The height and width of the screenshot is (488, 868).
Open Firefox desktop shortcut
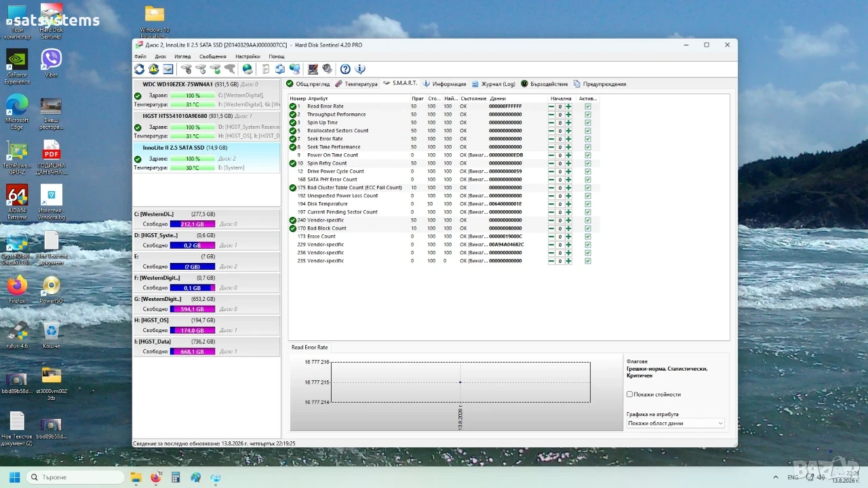coord(17,290)
